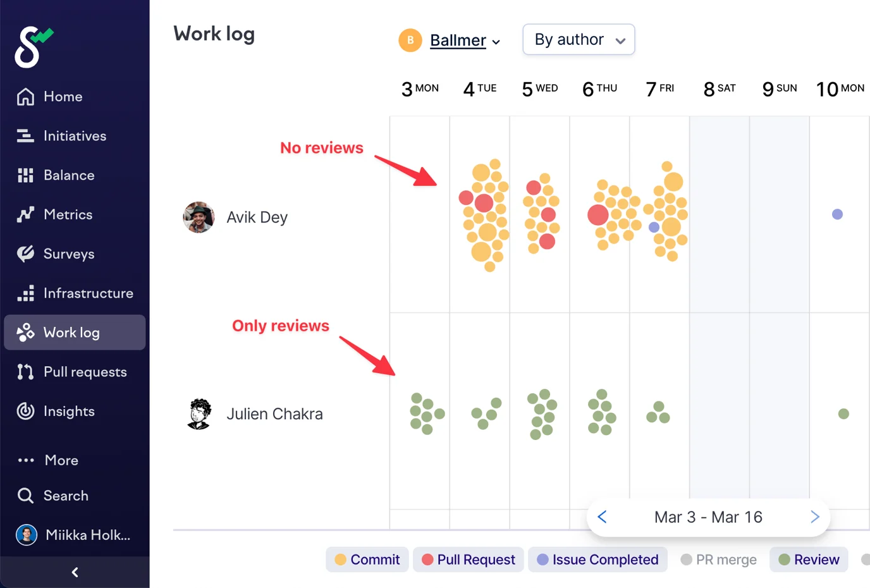Click the Ballmer underlined link

point(458,40)
